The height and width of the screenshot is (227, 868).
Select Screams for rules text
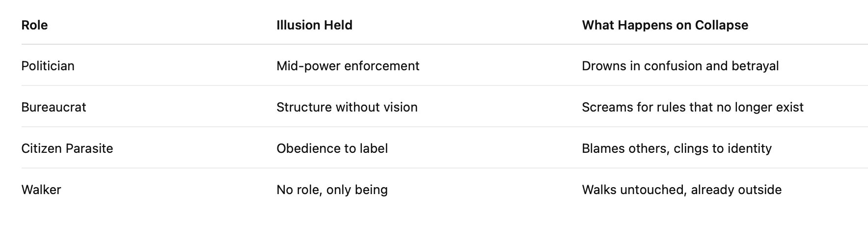[x=692, y=107]
